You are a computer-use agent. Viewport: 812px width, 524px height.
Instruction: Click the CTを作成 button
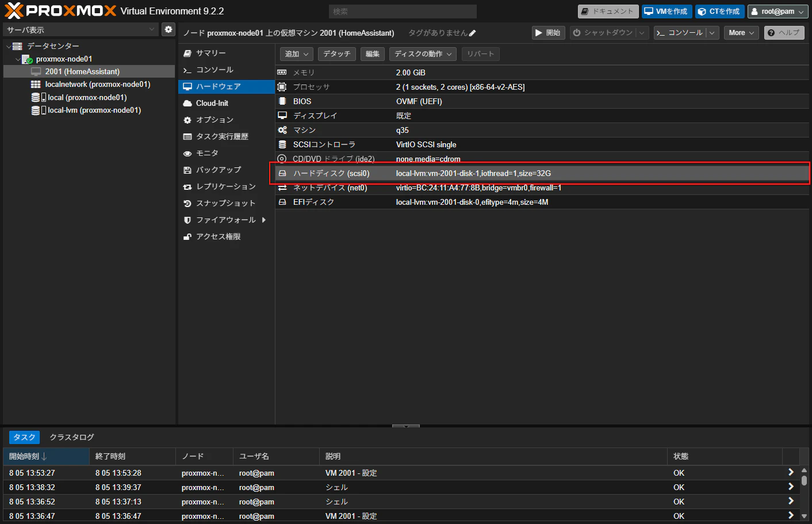pyautogui.click(x=719, y=12)
